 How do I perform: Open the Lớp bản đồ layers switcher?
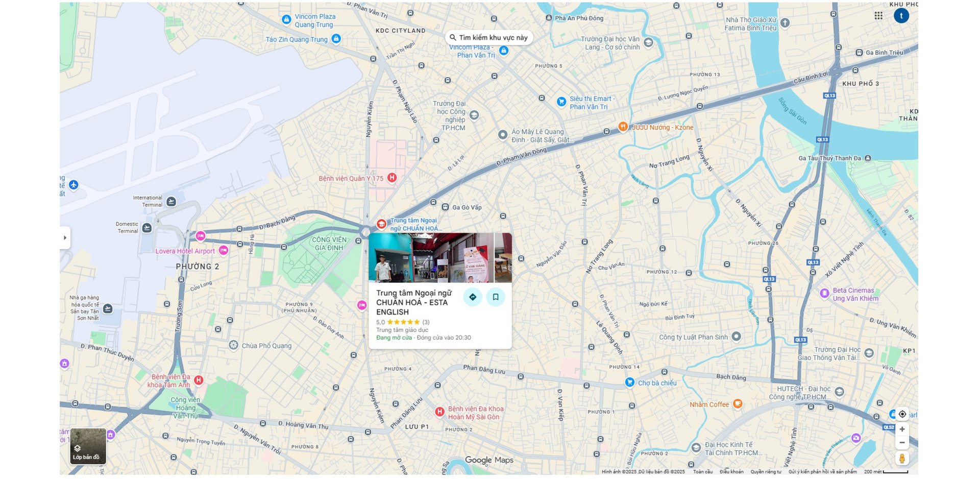click(88, 446)
